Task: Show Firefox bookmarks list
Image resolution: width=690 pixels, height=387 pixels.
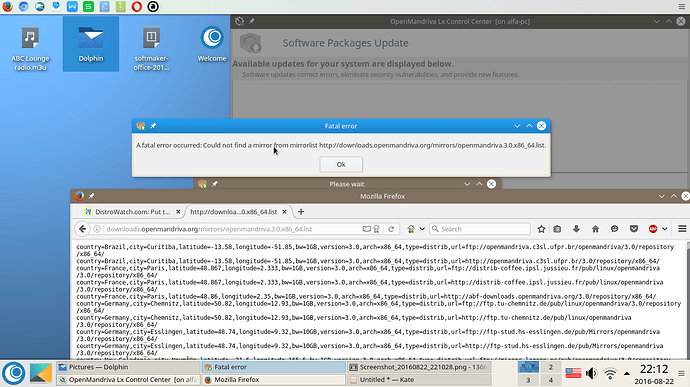Action: click(x=557, y=229)
